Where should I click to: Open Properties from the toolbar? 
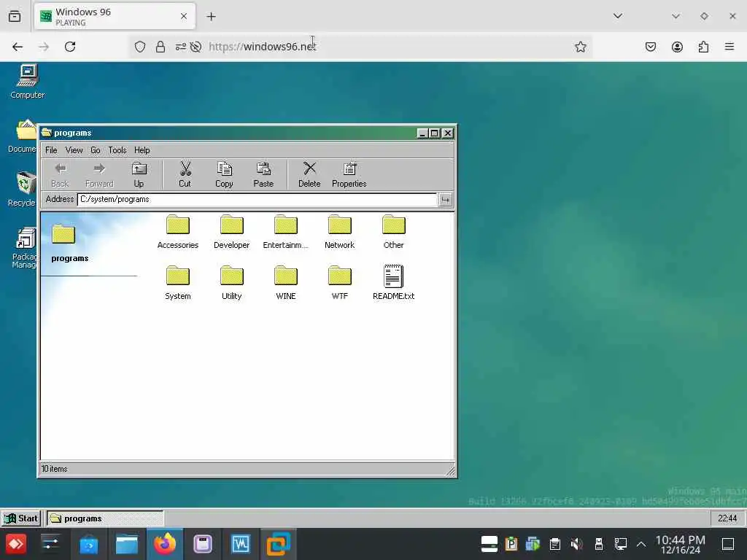coord(349,175)
